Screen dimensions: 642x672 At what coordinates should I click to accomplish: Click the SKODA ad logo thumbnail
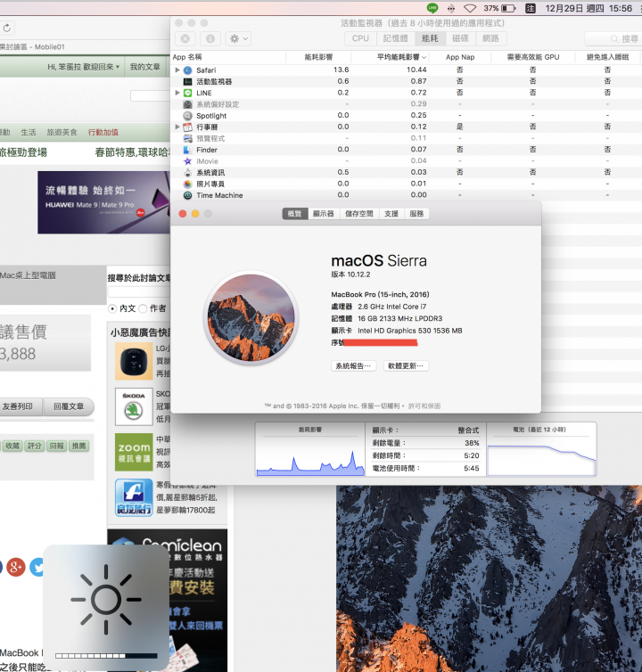click(134, 406)
